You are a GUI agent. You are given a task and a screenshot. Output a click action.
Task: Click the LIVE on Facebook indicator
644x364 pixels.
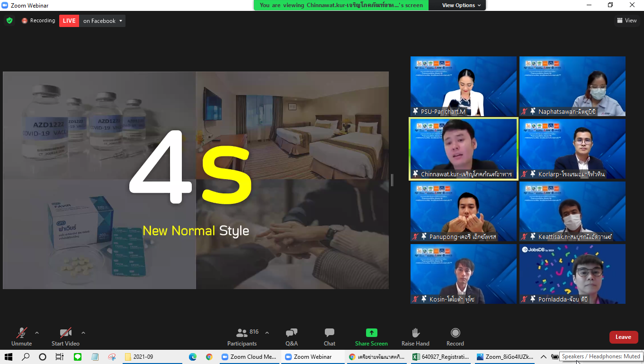[69, 20]
